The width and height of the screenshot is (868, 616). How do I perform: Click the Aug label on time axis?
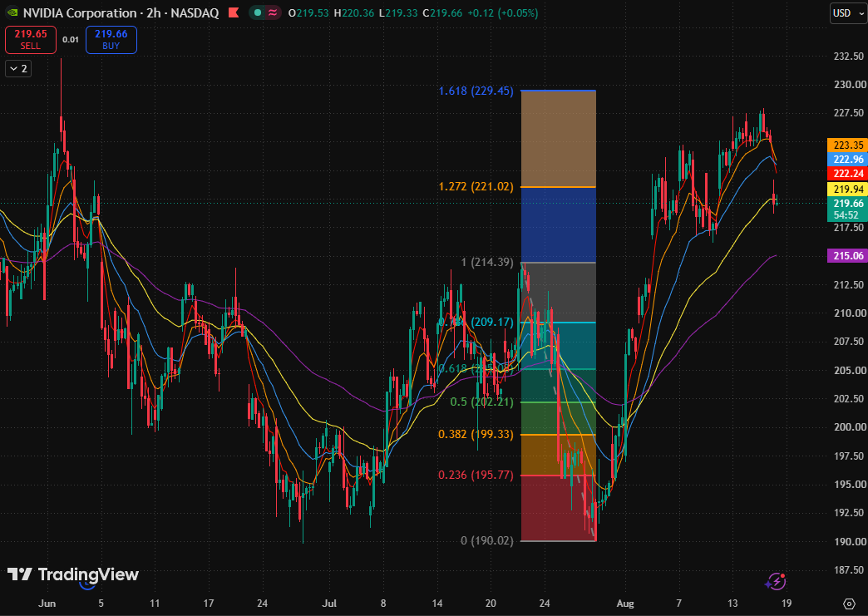(625, 604)
